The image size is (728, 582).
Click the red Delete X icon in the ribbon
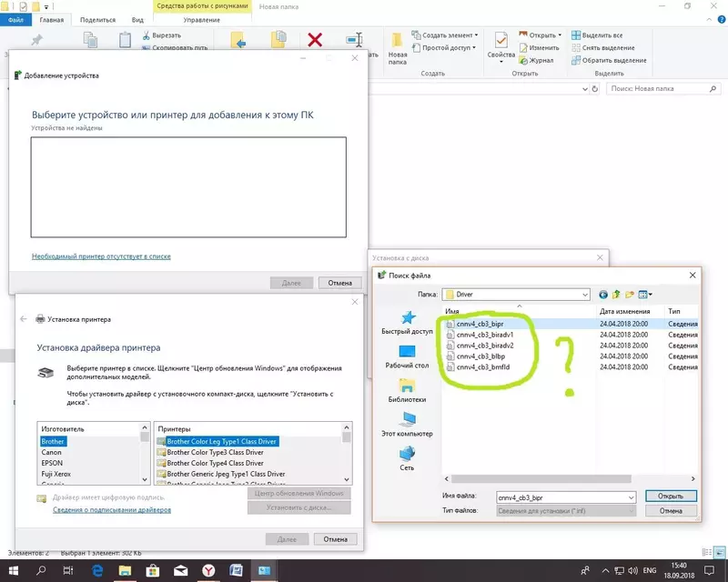coord(315,39)
